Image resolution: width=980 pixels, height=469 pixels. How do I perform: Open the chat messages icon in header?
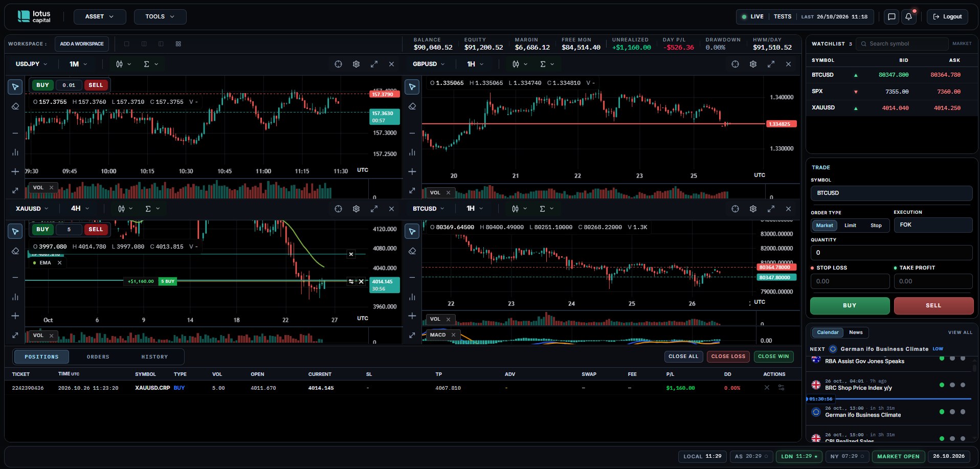pyautogui.click(x=892, y=17)
